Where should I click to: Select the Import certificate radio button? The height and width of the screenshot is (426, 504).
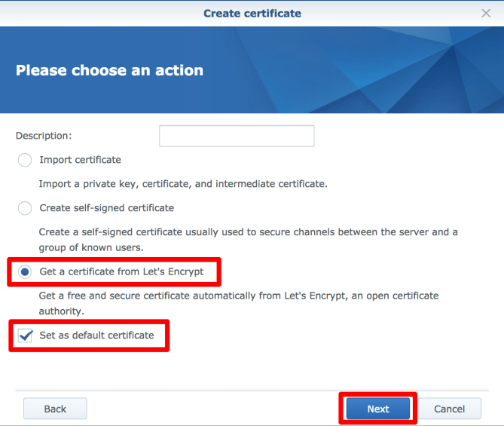[x=25, y=160]
